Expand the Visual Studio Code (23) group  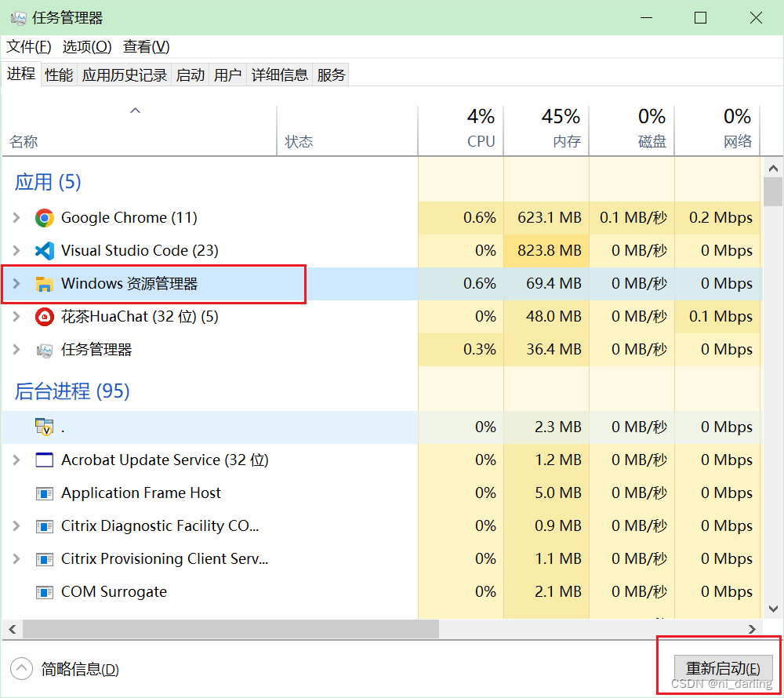16,250
